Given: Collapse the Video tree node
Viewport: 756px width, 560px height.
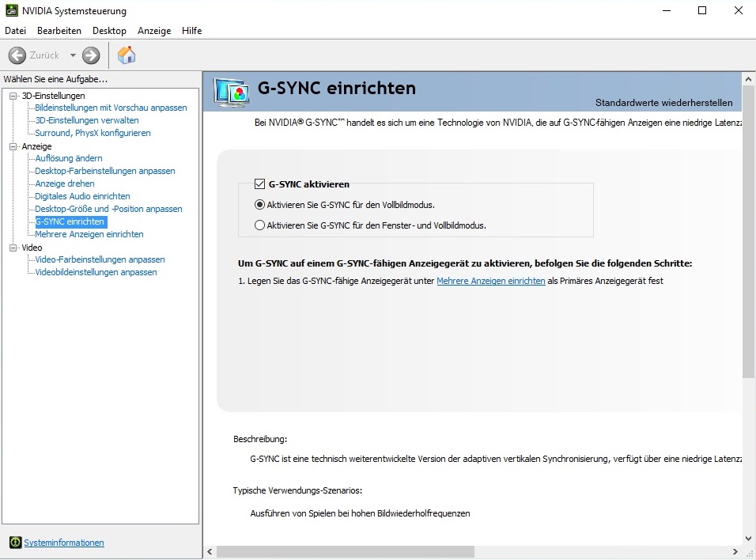Looking at the screenshot, I should [13, 248].
